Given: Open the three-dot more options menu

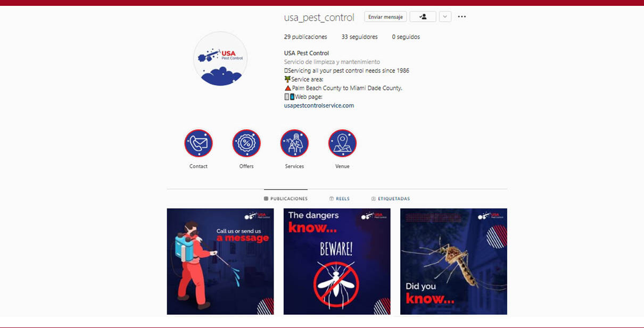Looking at the screenshot, I should (x=461, y=17).
